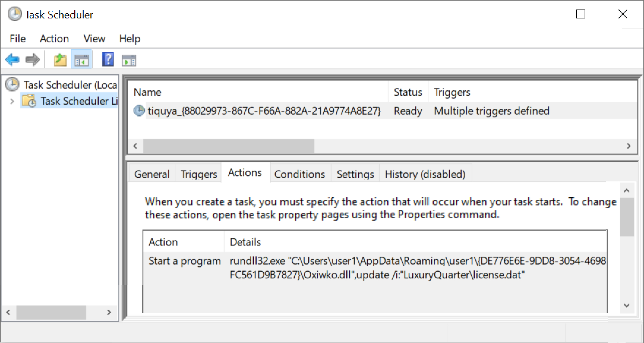
Task: Click the Up One Level folder icon
Action: point(60,60)
